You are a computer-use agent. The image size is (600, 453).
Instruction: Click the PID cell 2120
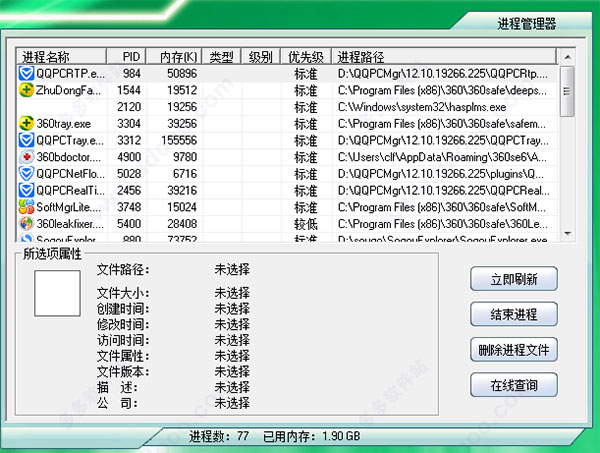point(129,107)
